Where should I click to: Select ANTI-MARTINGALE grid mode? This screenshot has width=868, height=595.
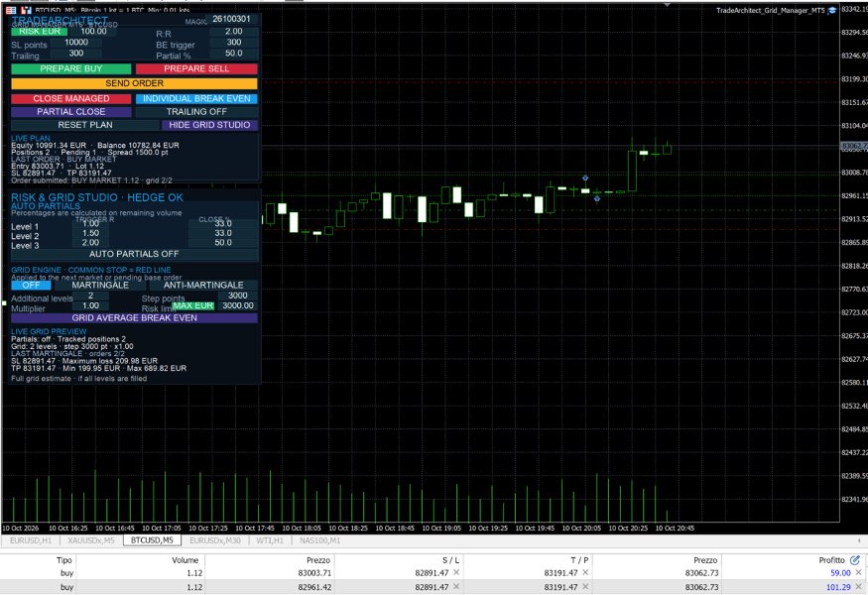[x=203, y=285]
